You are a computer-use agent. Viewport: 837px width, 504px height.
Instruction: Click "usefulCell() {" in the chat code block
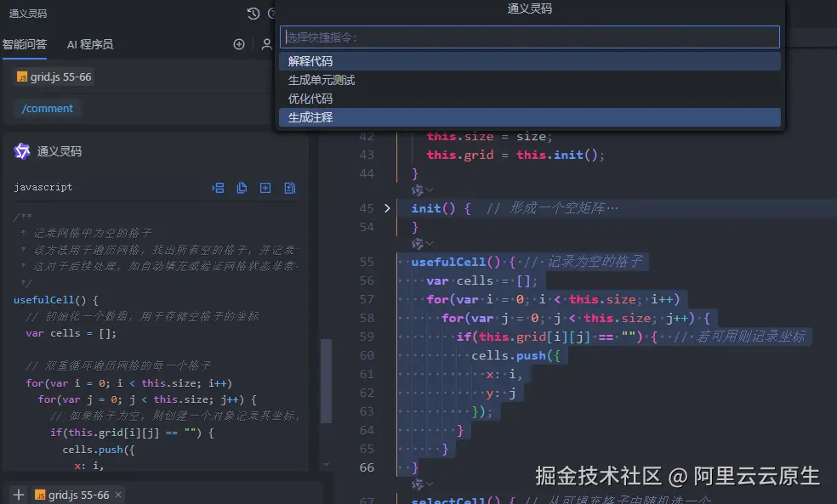click(56, 300)
